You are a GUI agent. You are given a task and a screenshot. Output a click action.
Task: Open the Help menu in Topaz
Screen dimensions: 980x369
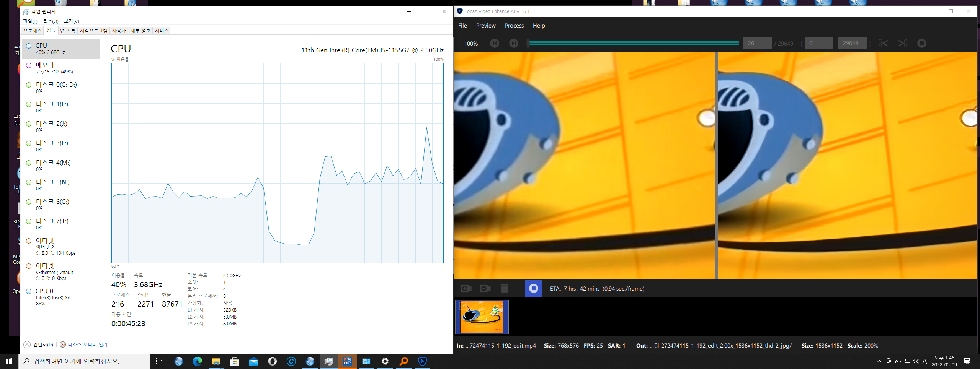pyautogui.click(x=539, y=26)
